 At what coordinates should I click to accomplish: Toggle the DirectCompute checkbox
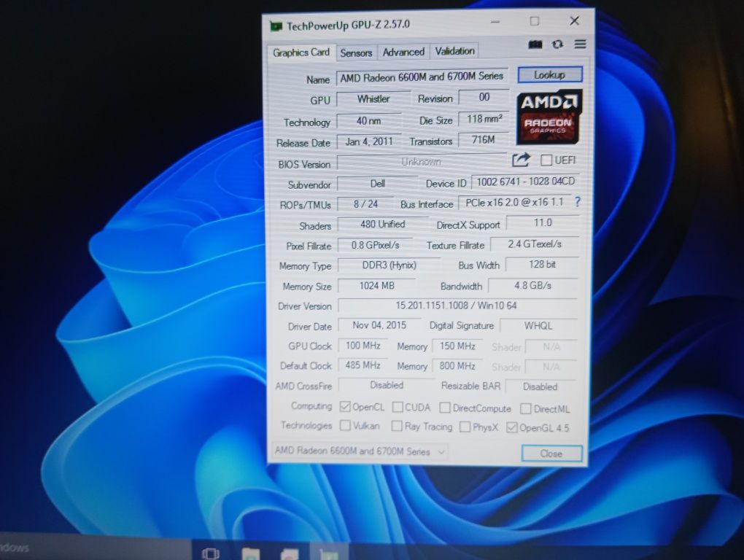[x=445, y=408]
